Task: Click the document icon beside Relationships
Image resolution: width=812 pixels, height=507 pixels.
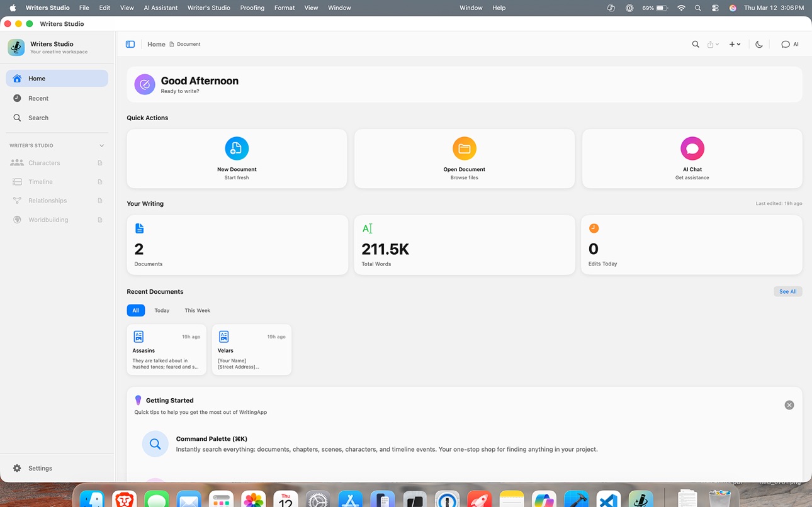Action: (x=100, y=201)
